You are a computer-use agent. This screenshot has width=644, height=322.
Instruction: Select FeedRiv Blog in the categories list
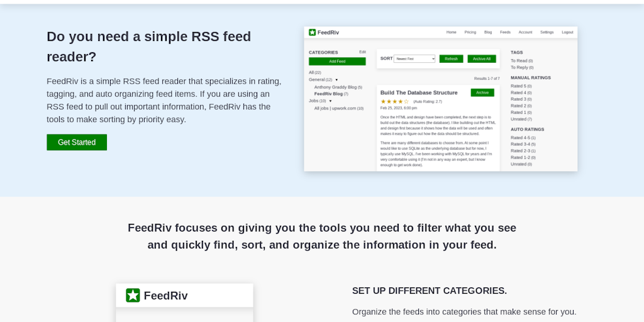click(x=328, y=94)
